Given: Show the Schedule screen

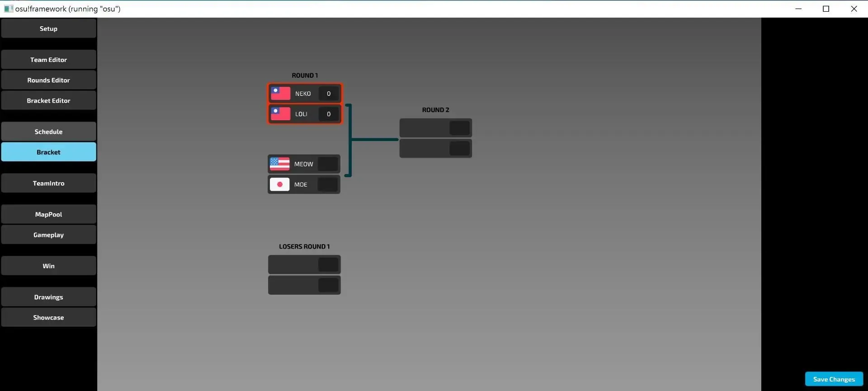Looking at the screenshot, I should [48, 132].
